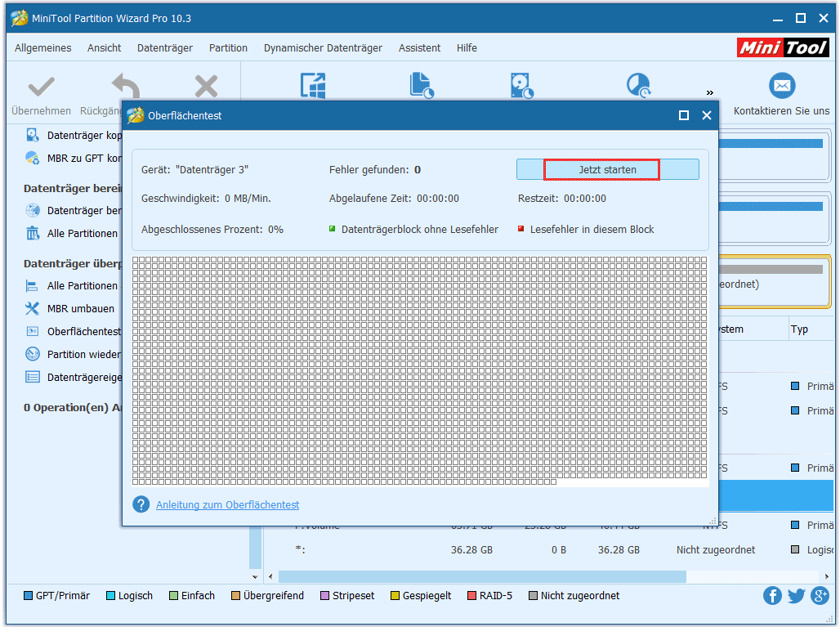Click the MiniTool logo
The height and width of the screenshot is (627, 840).
(x=783, y=47)
